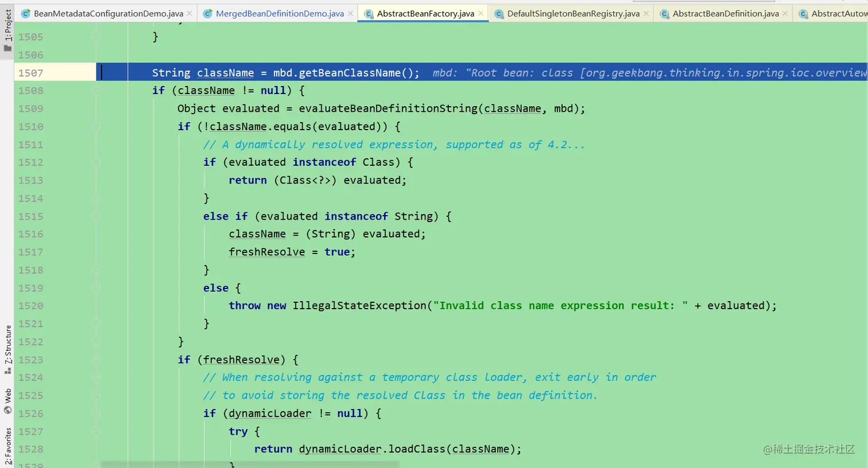Click line number 1507 in the gutter
Image resolution: width=868 pixels, height=468 pixels.
[x=30, y=73]
